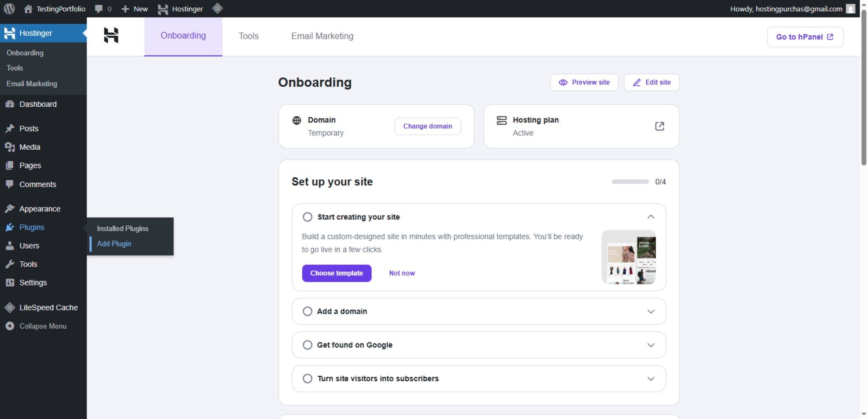Image resolution: width=868 pixels, height=419 pixels.
Task: Click the Change domain button
Action: tap(427, 126)
